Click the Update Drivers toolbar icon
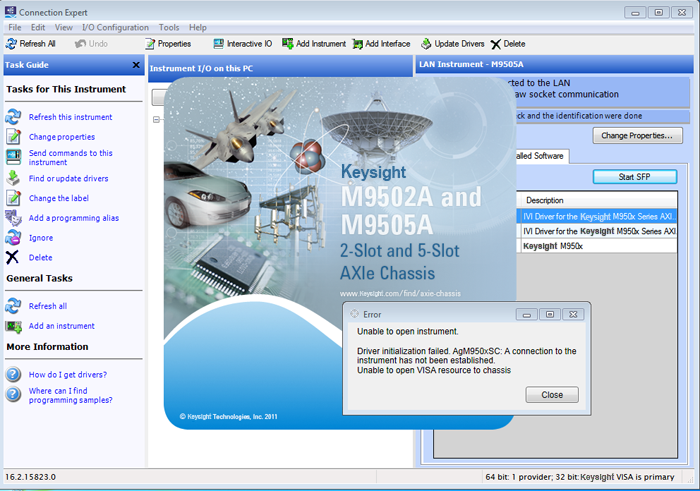 pos(426,44)
